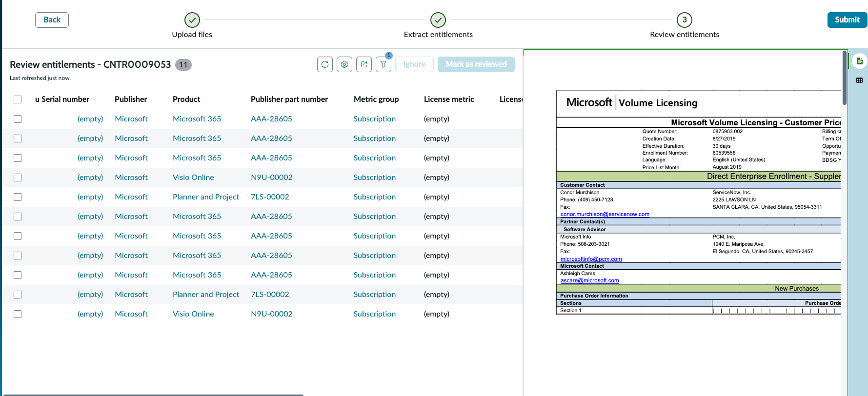
Task: Click the record count badge showing 11
Action: tap(183, 65)
